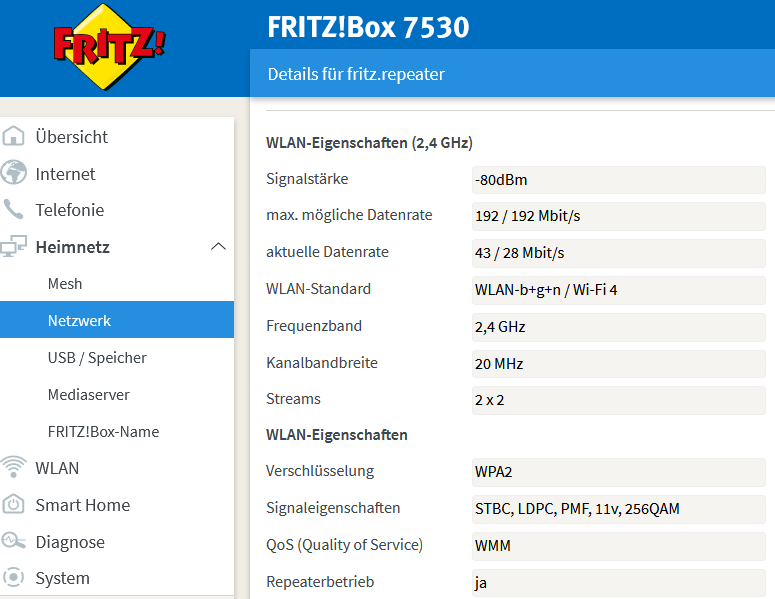This screenshot has height=599, width=775.
Task: Select the Netzwerk submenu item
Action: [x=117, y=320]
